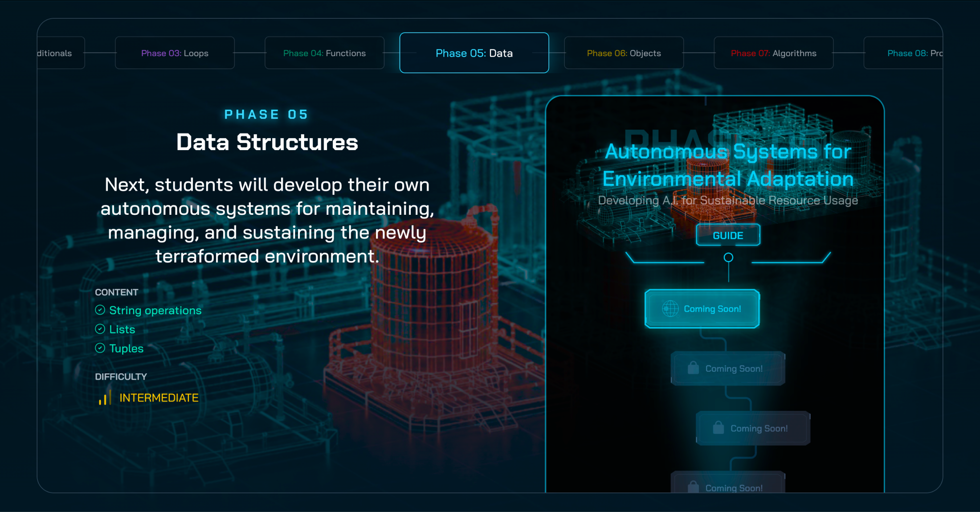The image size is (980, 512).
Task: Click the check icon beside Tuples
Action: coord(100,348)
